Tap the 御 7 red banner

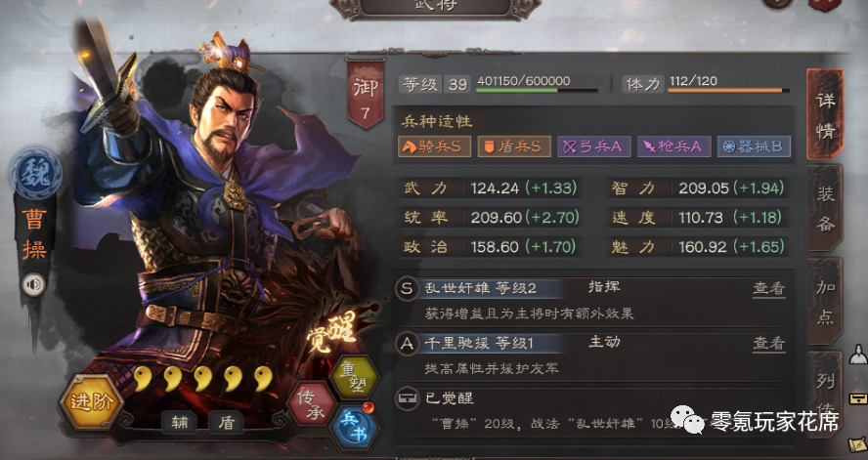coord(366,94)
